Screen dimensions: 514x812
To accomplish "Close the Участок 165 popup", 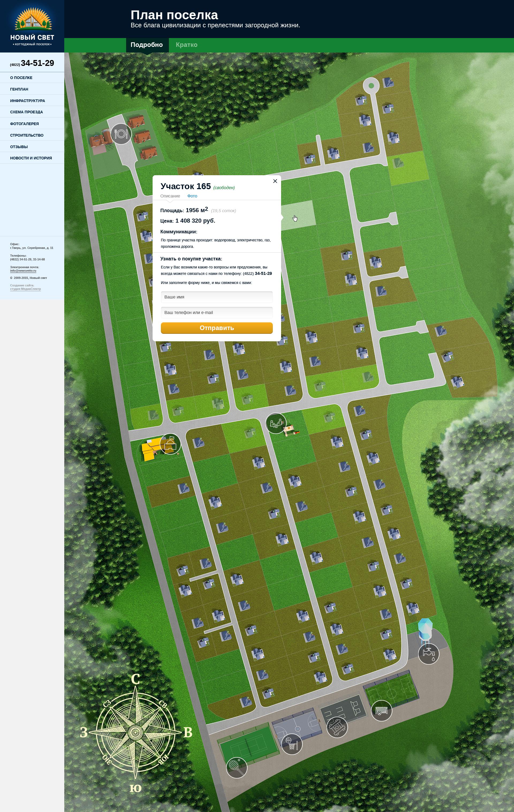I will (275, 181).
